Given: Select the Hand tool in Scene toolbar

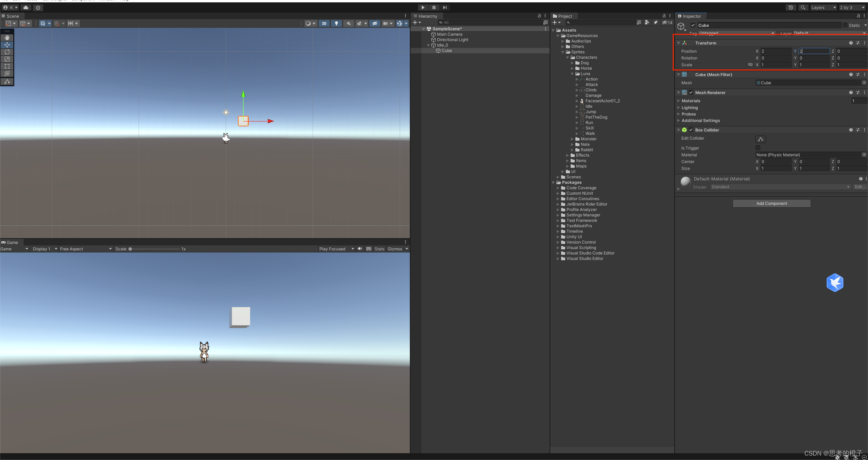Looking at the screenshot, I should 7,38.
